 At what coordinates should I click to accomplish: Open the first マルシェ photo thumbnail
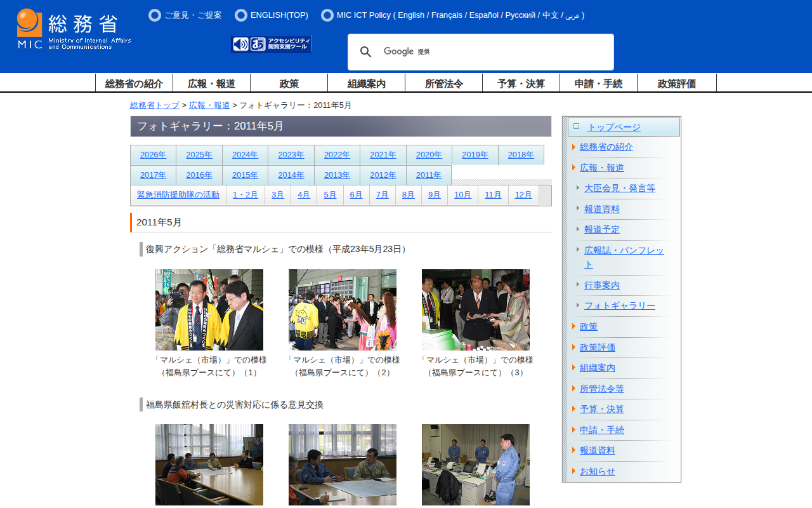point(209,310)
